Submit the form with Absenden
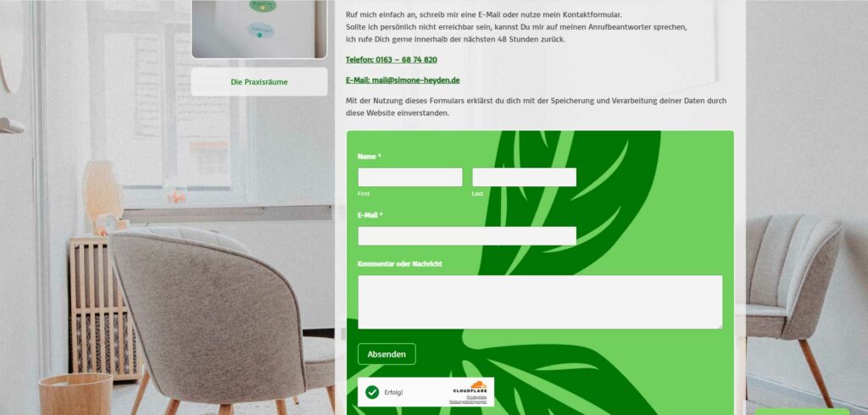 tap(387, 354)
